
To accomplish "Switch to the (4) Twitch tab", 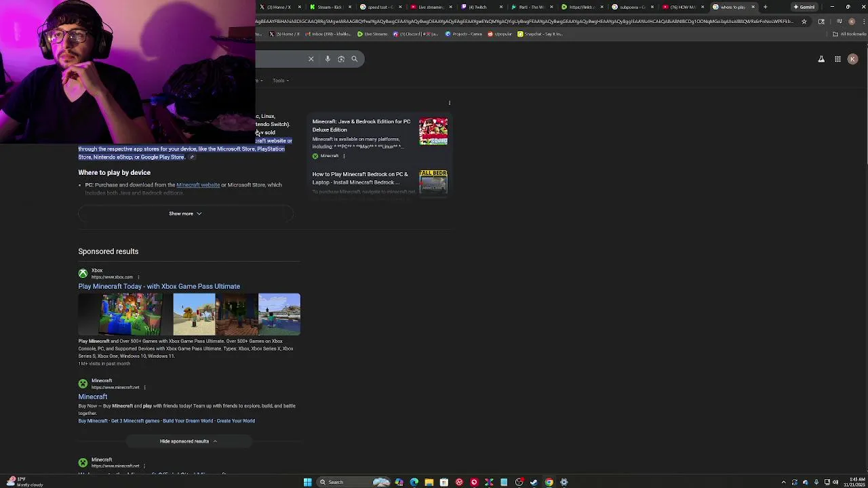I will tap(482, 7).
